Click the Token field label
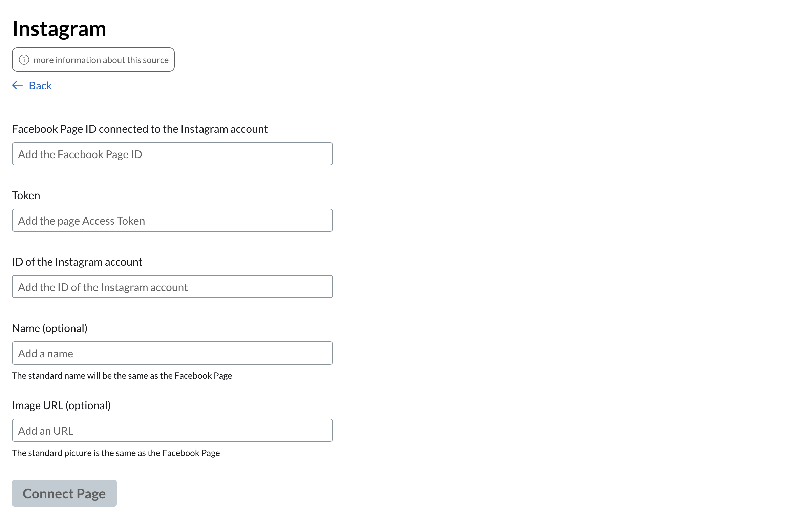The image size is (812, 519). pos(26,195)
